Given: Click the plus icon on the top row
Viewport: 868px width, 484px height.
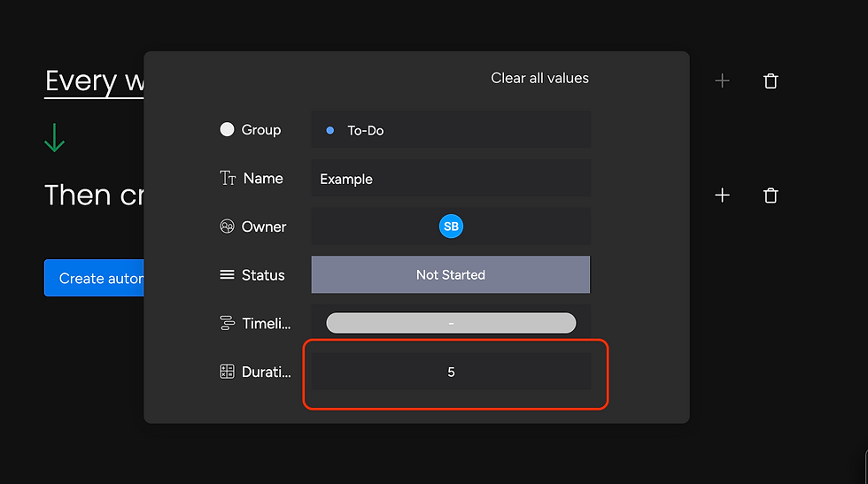Looking at the screenshot, I should (x=723, y=81).
